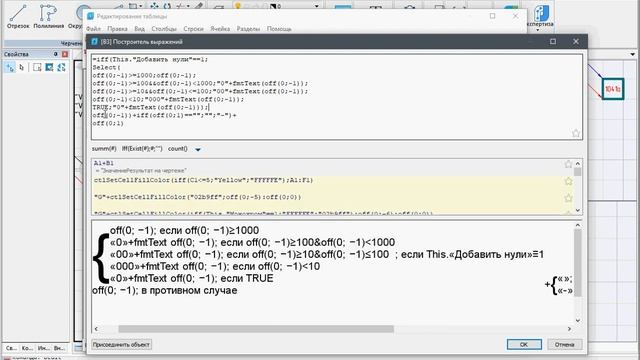The height and width of the screenshot is (360, 640).
Task: Click the add-selection icon in Свойства toolbar
Action: pyautogui.click(x=10, y=67)
